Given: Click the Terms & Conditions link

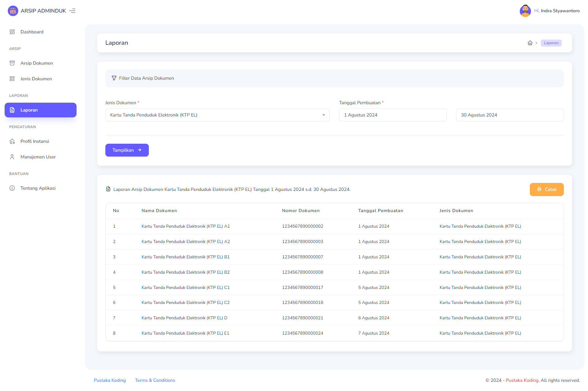Looking at the screenshot, I should tap(155, 380).
